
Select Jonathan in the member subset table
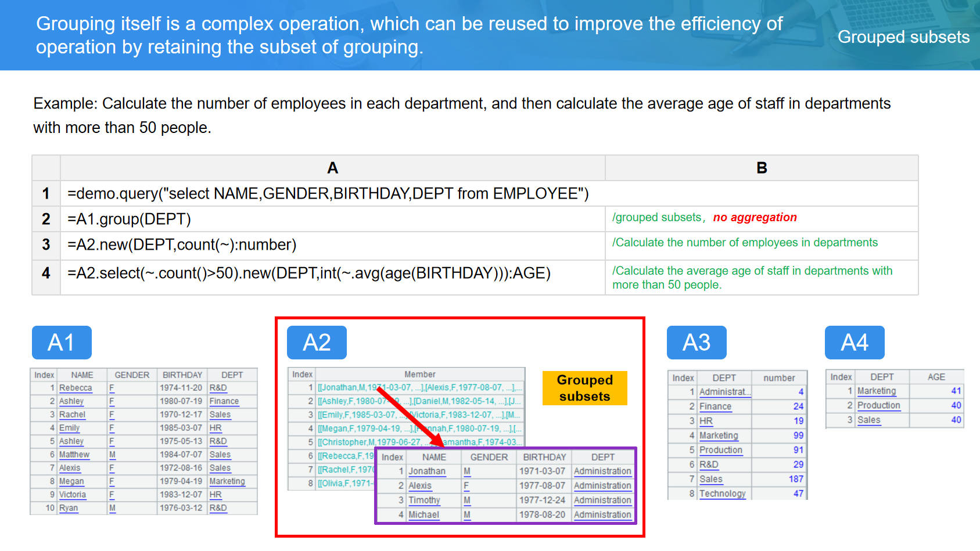pyautogui.click(x=426, y=471)
